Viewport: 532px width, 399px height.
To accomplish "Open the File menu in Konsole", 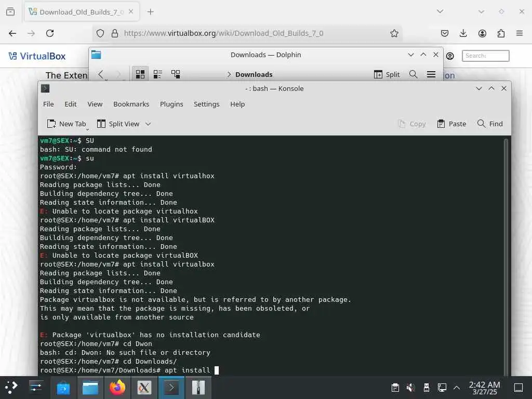I will point(48,104).
